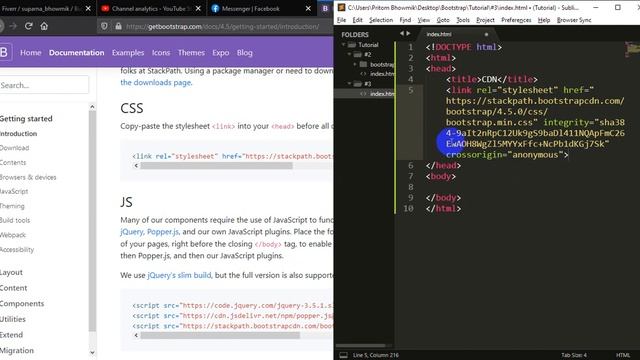Close the Messenger Facebook tab
Viewport: 640px width, 360px height.
[x=308, y=9]
